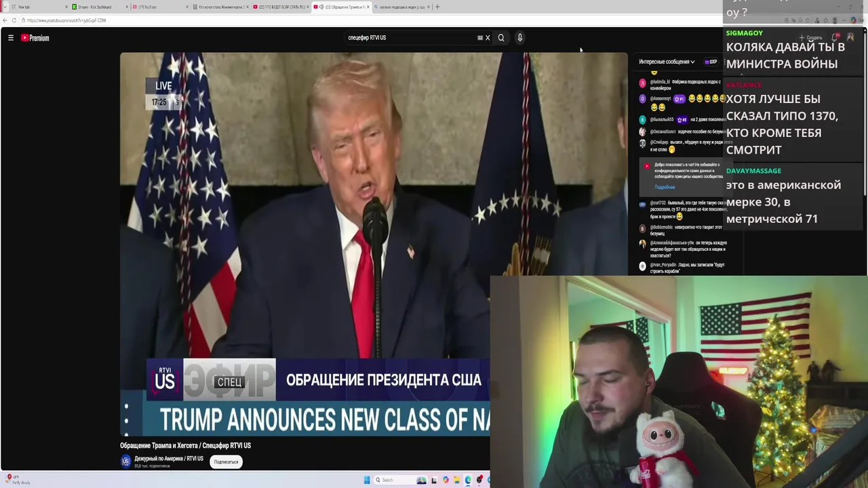Expand "Интересные сообщения" chat mode dropdown
The height and width of the screenshot is (488, 868).
pyautogui.click(x=667, y=62)
